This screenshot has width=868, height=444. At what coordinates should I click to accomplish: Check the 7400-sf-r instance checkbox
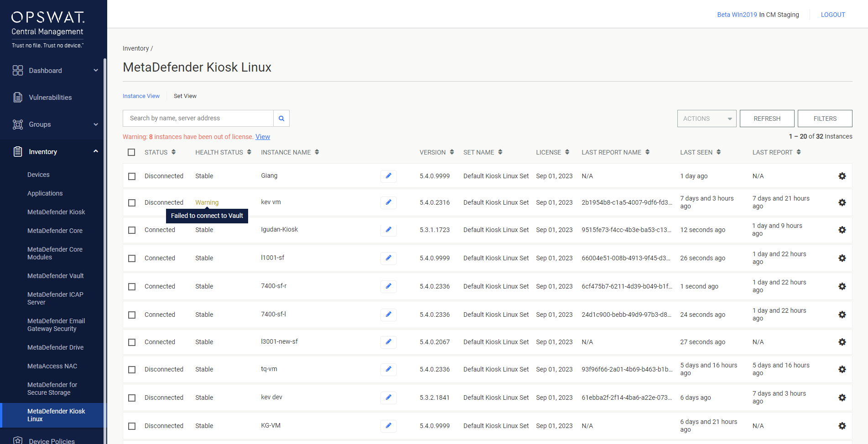point(132,287)
